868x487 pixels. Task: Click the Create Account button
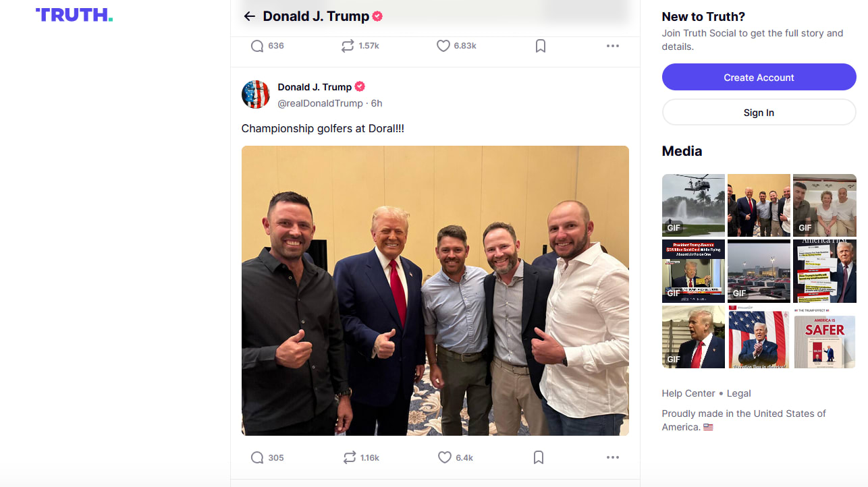pyautogui.click(x=759, y=78)
